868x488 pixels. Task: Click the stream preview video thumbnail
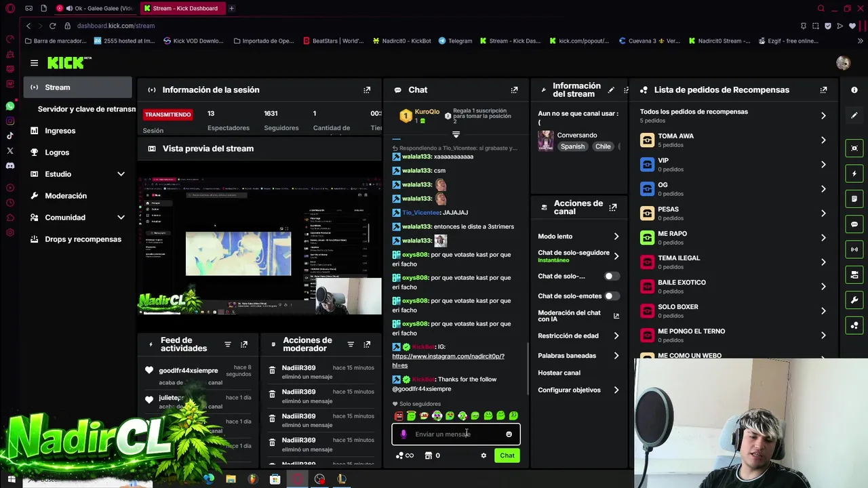(260, 247)
